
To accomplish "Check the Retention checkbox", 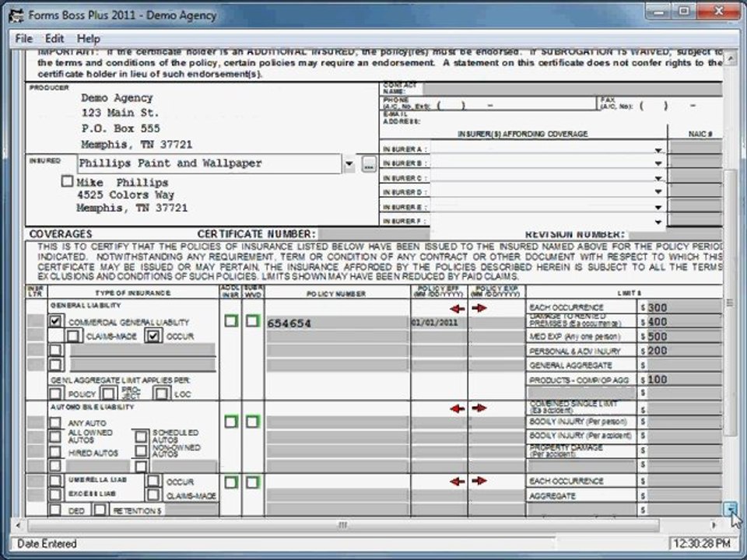I will [100, 510].
